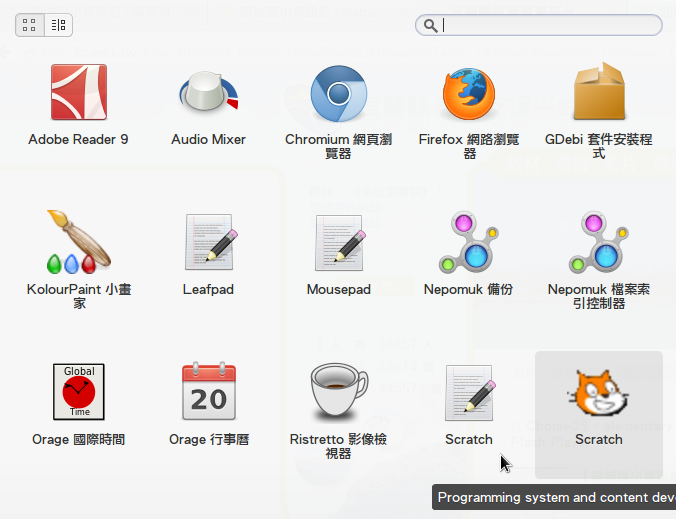
Task: Click the magnifier icon in search box
Action: tap(430, 25)
